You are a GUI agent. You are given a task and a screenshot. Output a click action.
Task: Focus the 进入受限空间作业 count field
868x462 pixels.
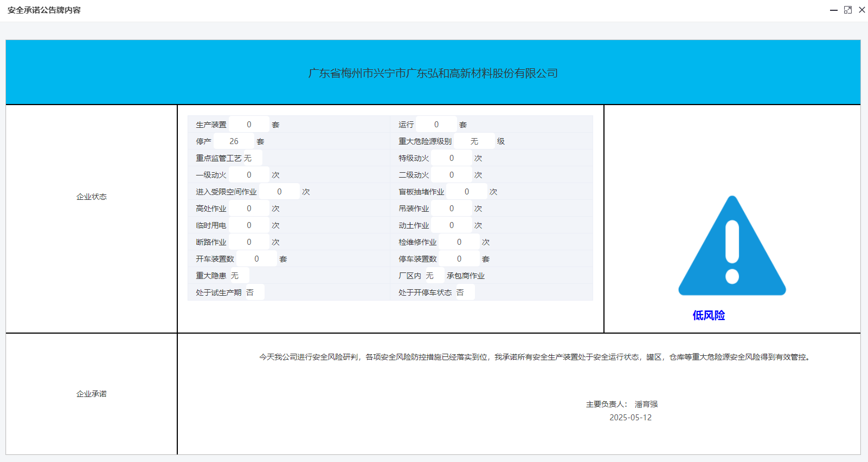(279, 192)
